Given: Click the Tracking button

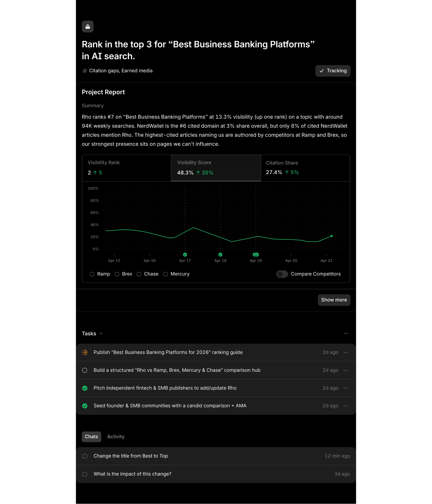Looking at the screenshot, I should (x=333, y=71).
